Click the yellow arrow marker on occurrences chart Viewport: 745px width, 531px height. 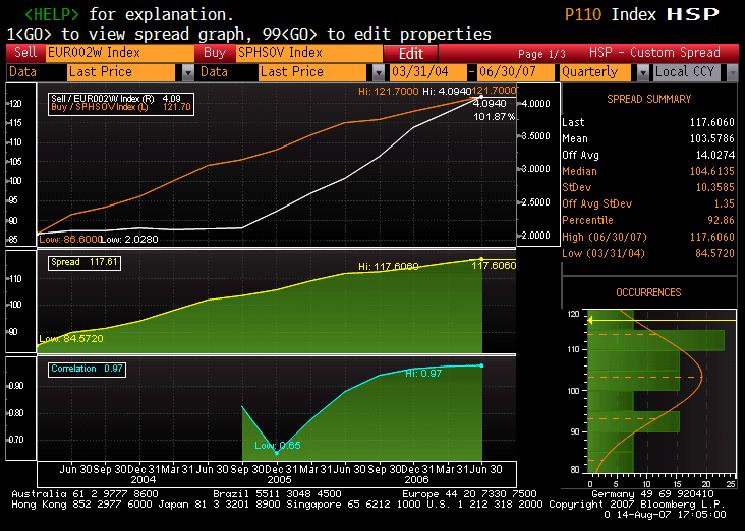(590, 321)
